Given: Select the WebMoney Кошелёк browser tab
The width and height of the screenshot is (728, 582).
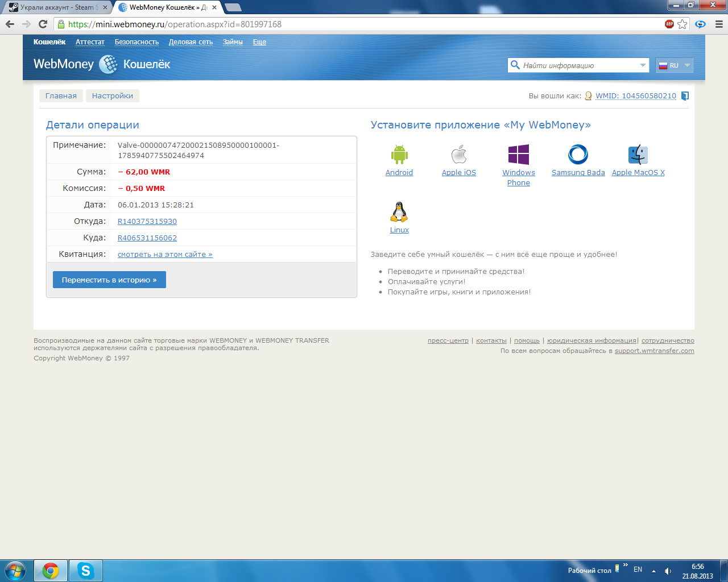Looking at the screenshot, I should 167,7.
